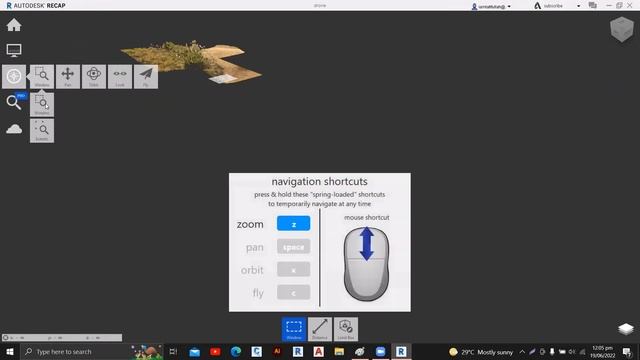Open Zoom app from the taskbar
Viewport: 640px width, 360px height.
(380, 351)
